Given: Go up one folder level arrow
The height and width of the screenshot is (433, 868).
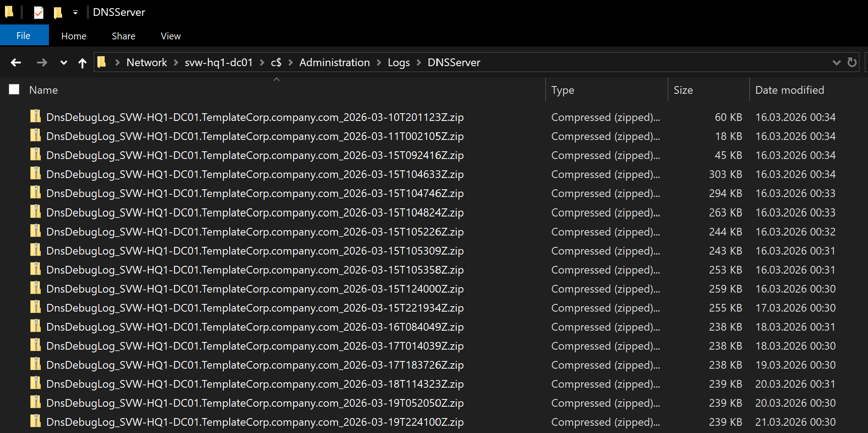Looking at the screenshot, I should coord(82,63).
